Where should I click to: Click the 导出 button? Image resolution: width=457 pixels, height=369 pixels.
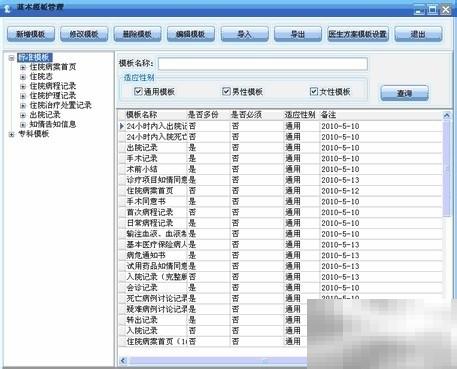pyautogui.click(x=298, y=34)
